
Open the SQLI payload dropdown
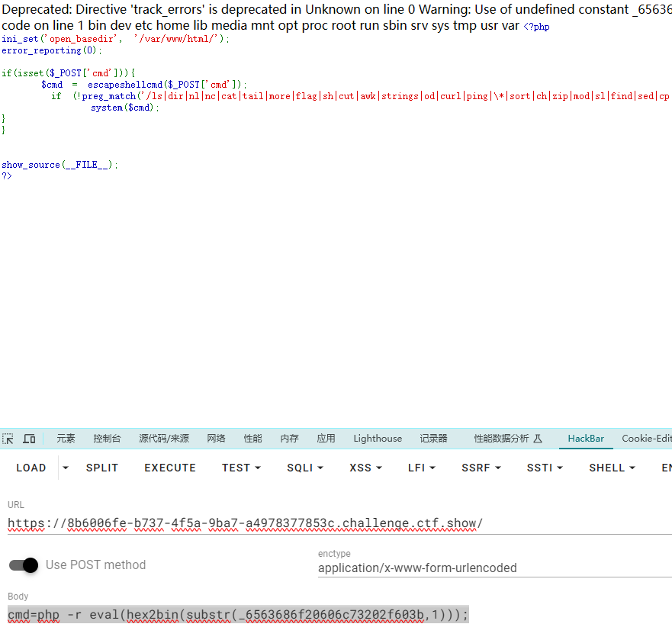305,468
